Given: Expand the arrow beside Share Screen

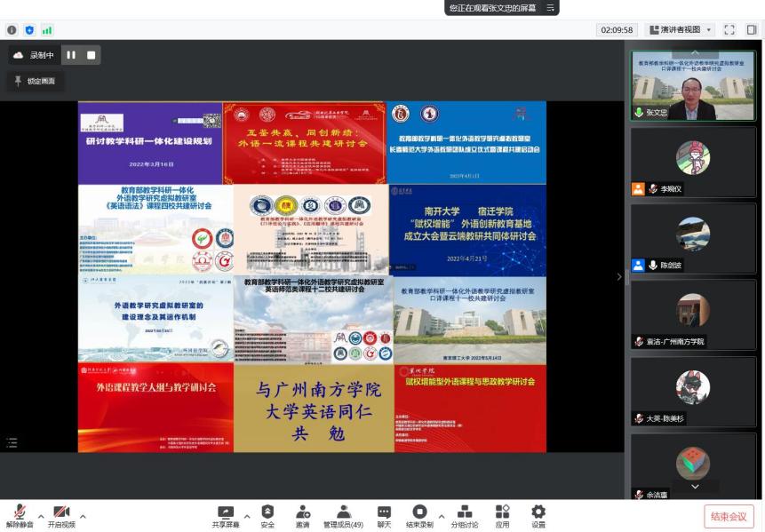Looking at the screenshot, I should (x=247, y=516).
